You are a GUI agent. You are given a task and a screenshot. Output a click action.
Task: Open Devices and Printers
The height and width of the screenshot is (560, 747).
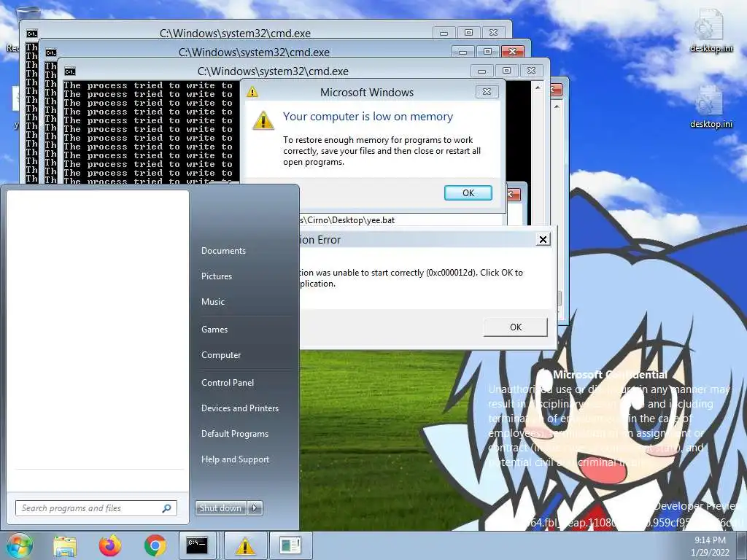[x=240, y=408]
